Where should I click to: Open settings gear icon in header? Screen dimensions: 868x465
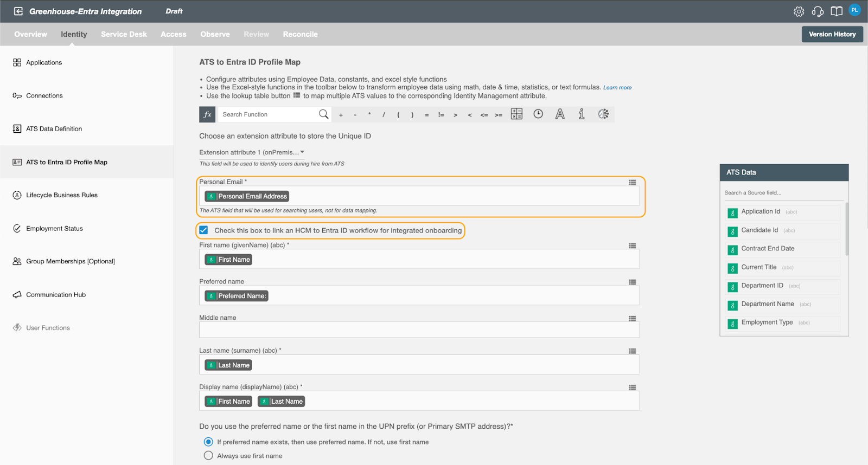(x=799, y=11)
